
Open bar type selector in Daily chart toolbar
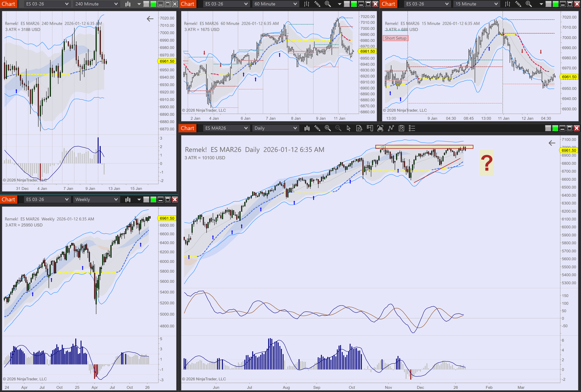307,128
